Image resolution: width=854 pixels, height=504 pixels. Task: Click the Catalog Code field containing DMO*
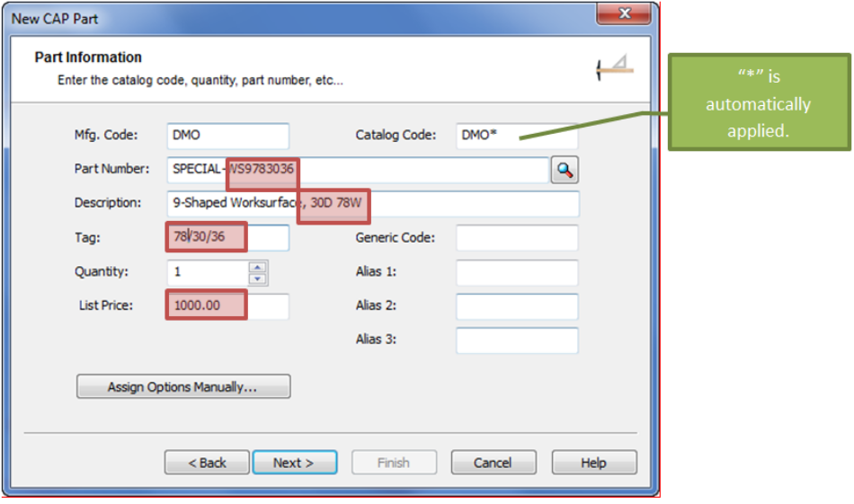(517, 136)
